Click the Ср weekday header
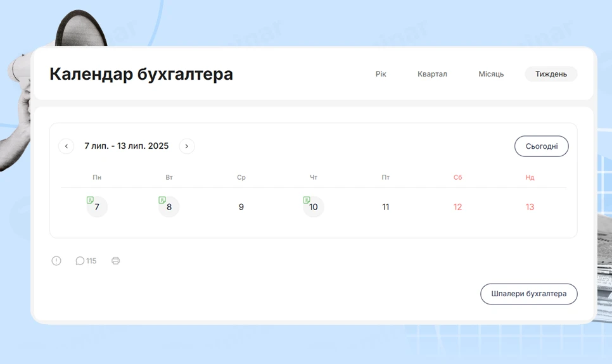The image size is (612, 364). (241, 177)
